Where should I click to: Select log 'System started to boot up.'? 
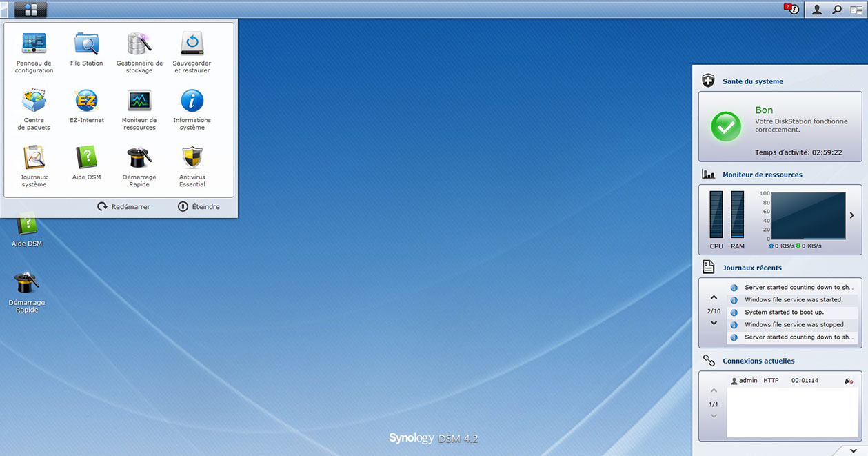pyautogui.click(x=792, y=313)
